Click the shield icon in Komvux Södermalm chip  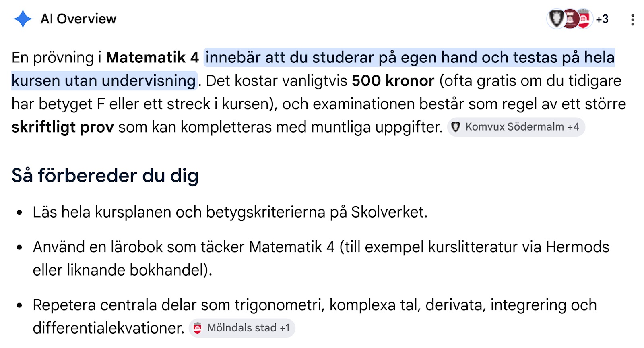[x=456, y=127]
